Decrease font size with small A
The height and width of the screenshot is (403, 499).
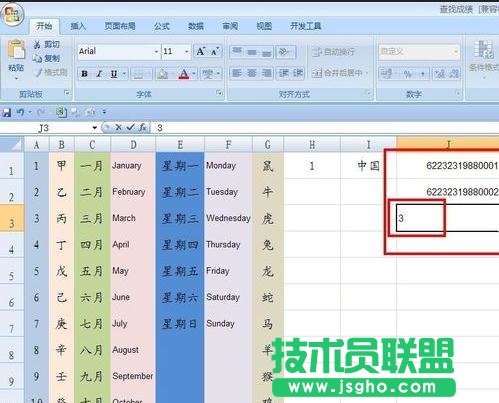[x=215, y=51]
